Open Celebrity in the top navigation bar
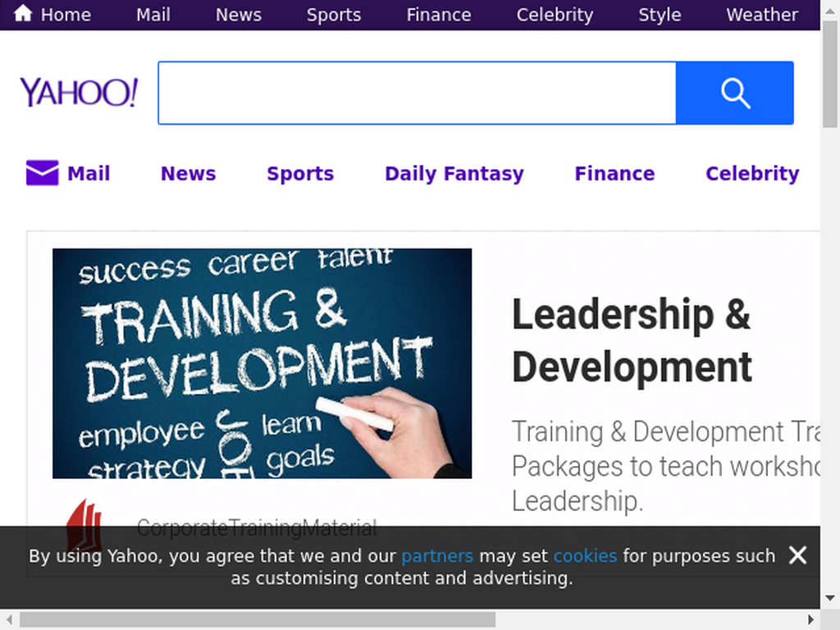 coord(555,15)
